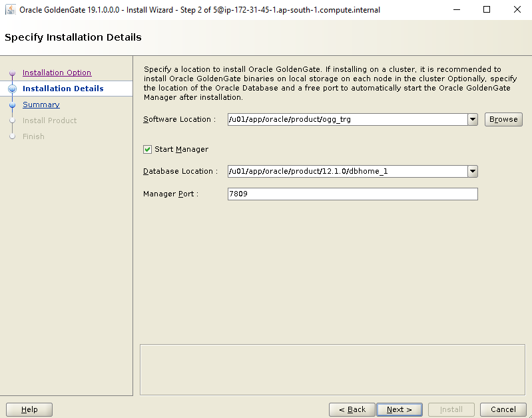Focus the Software Location path field
The image size is (532, 418).
pyautogui.click(x=348, y=119)
